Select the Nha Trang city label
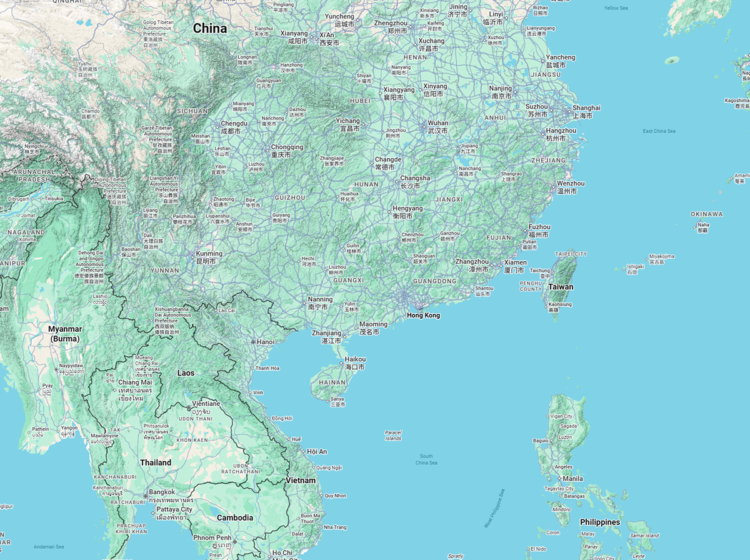 coord(335,527)
